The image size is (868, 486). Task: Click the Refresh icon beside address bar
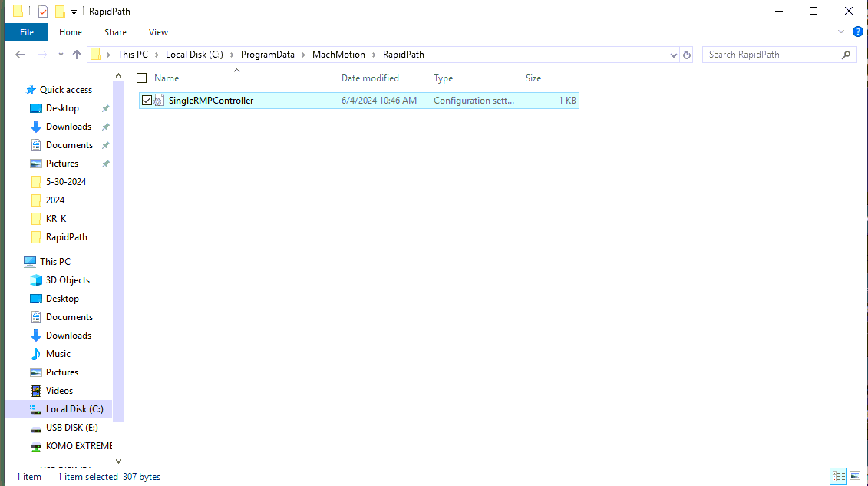coord(687,55)
